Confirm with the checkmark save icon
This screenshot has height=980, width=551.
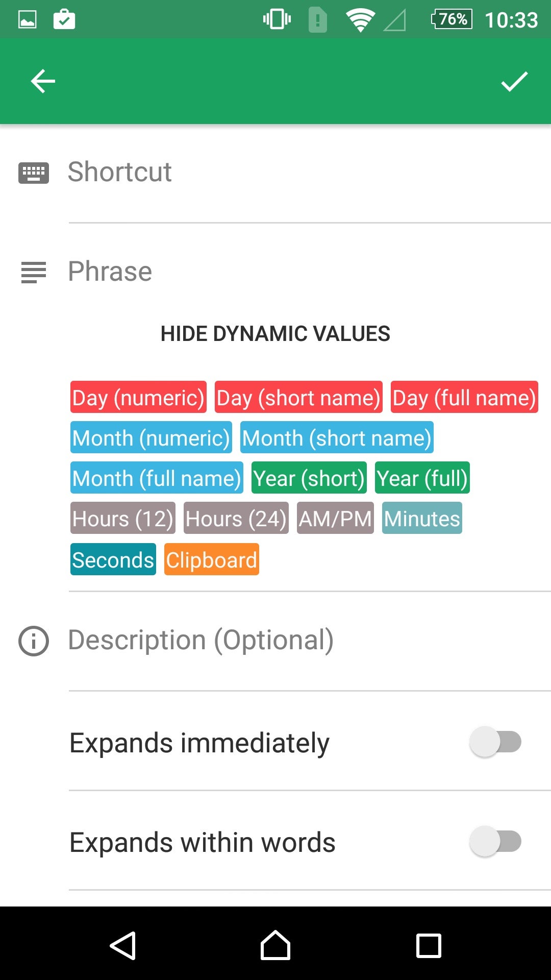click(514, 81)
